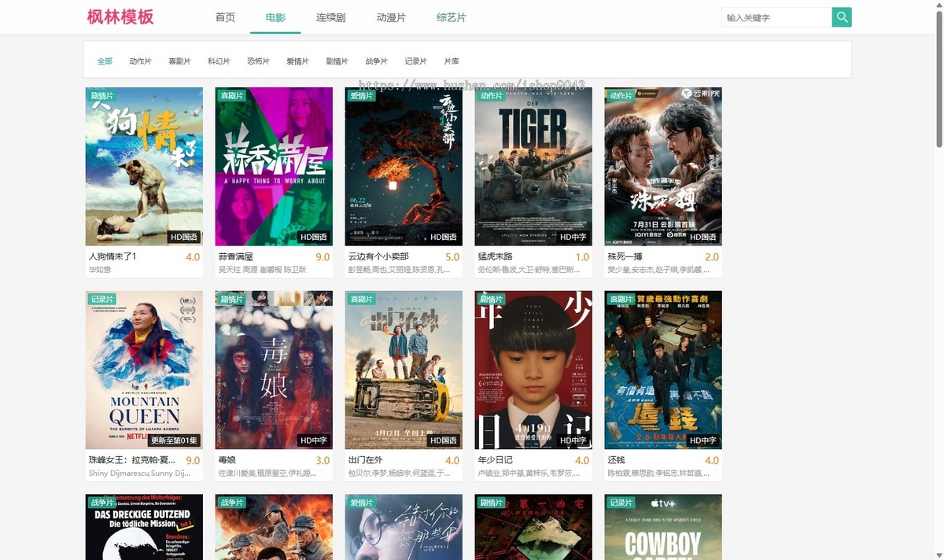This screenshot has width=944, height=560.
Task: Click the 年少日记 title link
Action: (x=495, y=460)
